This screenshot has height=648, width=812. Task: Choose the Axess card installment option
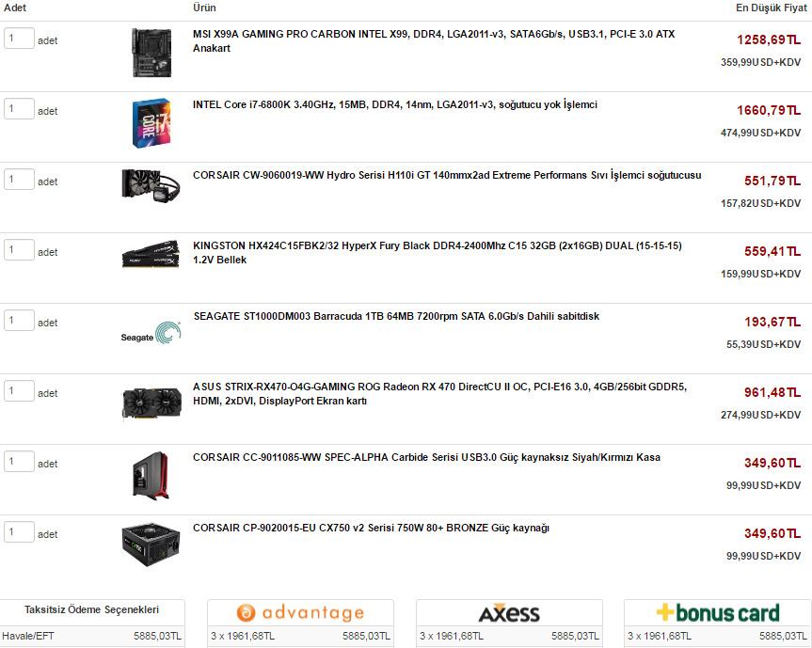click(x=509, y=613)
